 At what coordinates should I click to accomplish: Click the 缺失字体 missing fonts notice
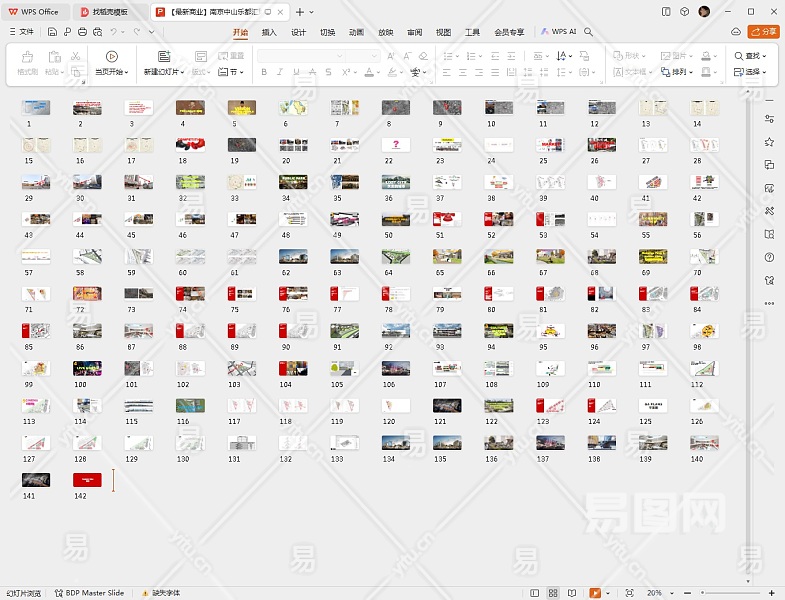coord(162,593)
